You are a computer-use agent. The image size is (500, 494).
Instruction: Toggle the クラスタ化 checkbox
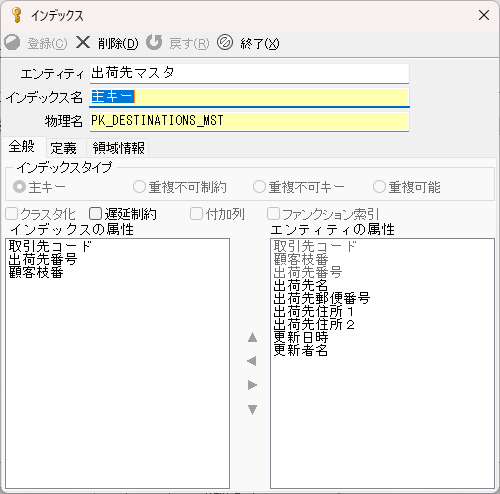41,214
